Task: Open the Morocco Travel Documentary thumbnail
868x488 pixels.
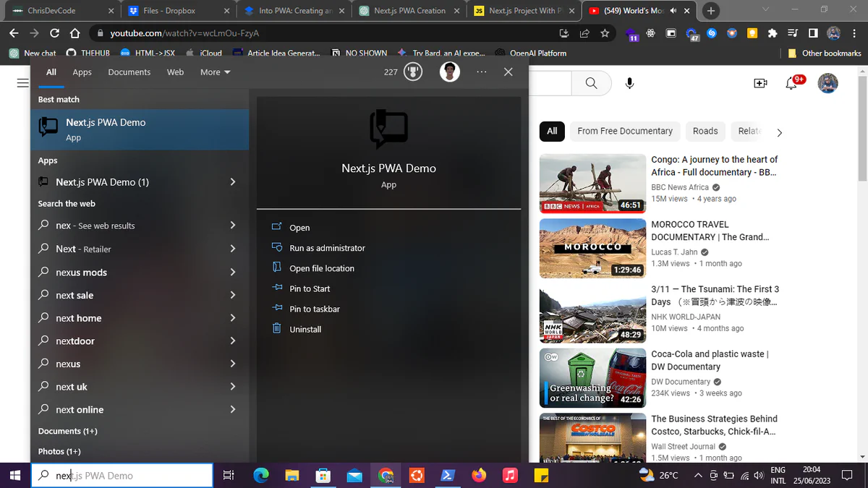Action: [592, 249]
